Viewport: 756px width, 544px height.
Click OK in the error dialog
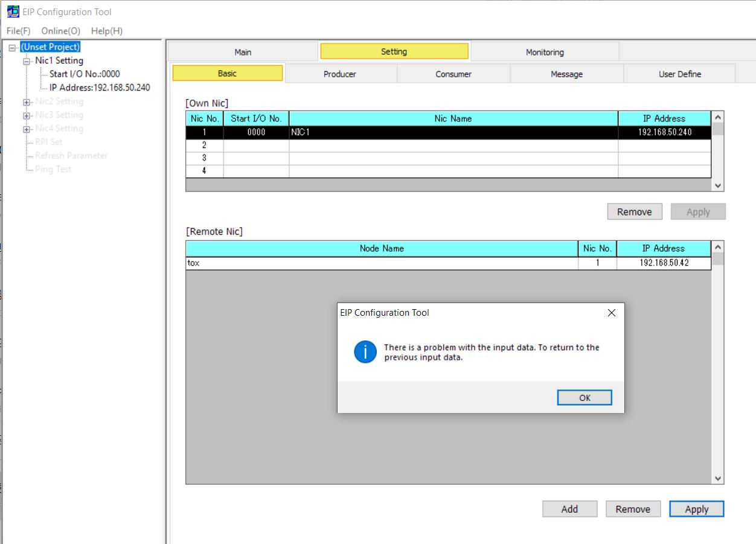(x=584, y=398)
